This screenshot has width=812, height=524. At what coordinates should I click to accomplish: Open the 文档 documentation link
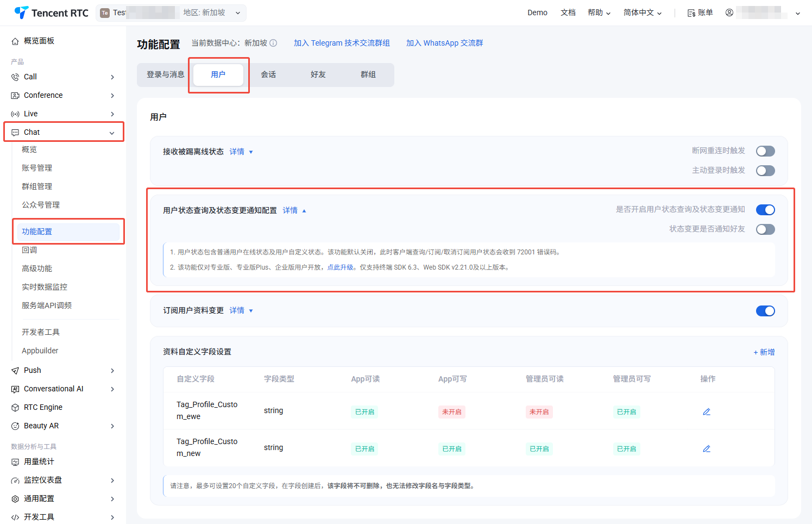pyautogui.click(x=568, y=13)
